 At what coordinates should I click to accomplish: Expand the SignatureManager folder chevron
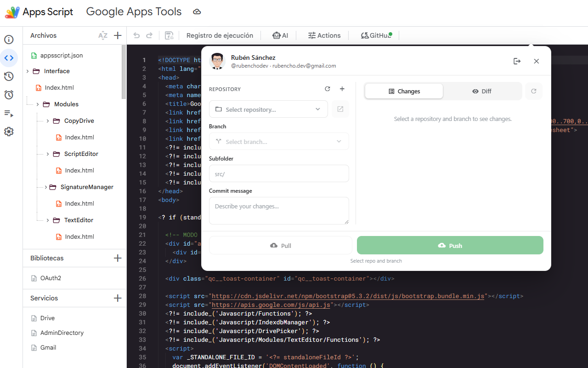[x=45, y=187]
